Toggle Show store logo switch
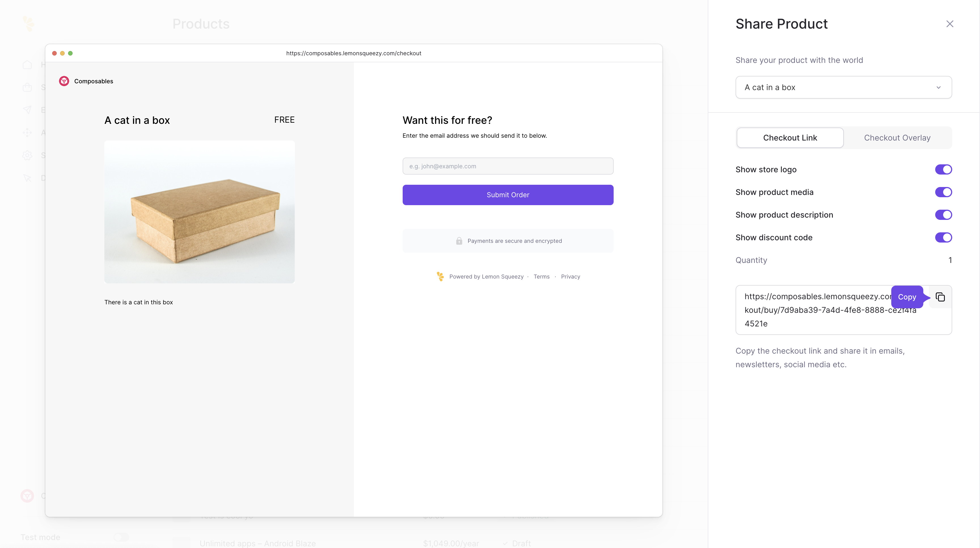The height and width of the screenshot is (548, 980). point(943,169)
